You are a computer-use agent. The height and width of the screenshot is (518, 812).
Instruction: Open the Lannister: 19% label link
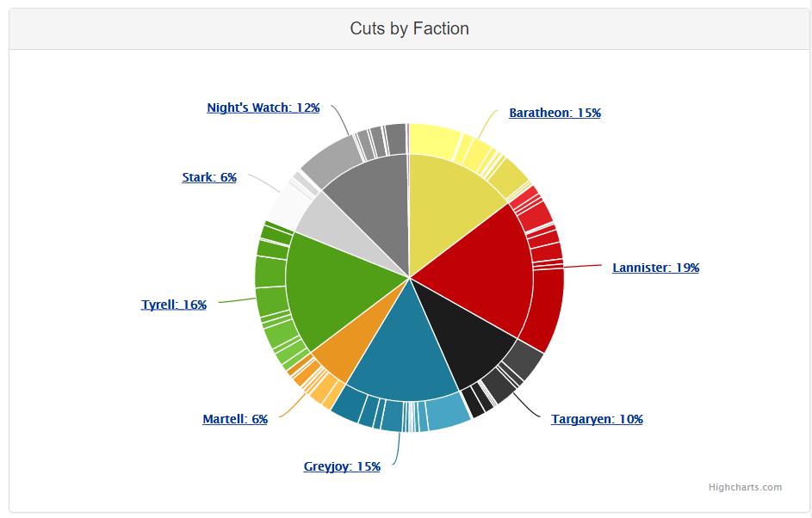(655, 268)
